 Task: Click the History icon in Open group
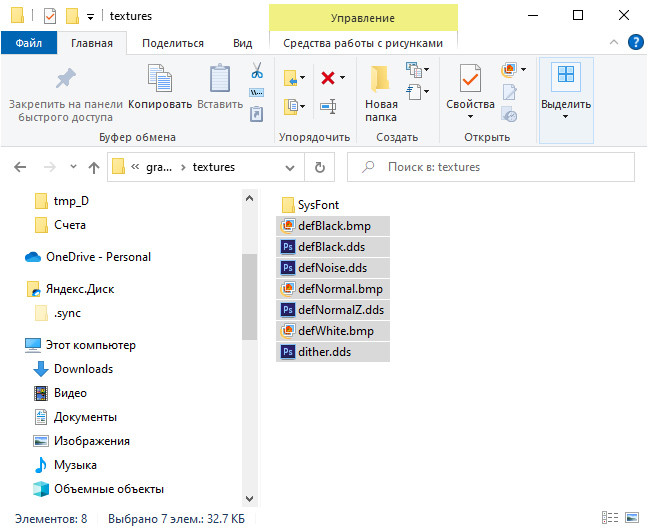(x=509, y=114)
